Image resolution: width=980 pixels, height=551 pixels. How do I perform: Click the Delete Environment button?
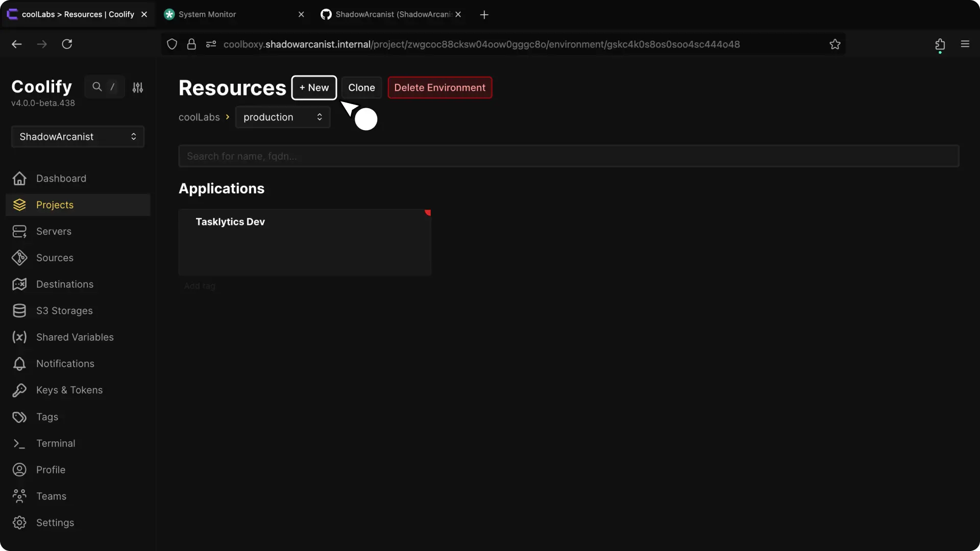439,88
